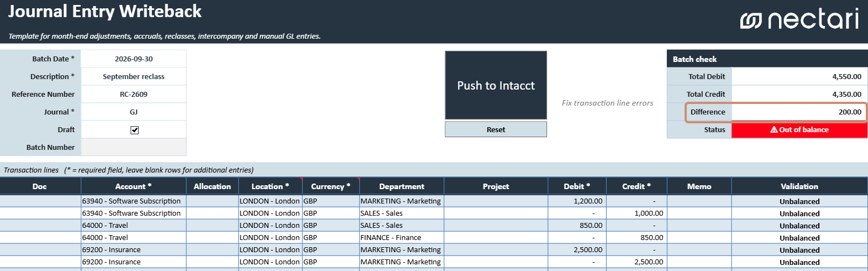The height and width of the screenshot is (271, 868).
Task: Toggle the Draft checkbox
Action: coord(134,130)
